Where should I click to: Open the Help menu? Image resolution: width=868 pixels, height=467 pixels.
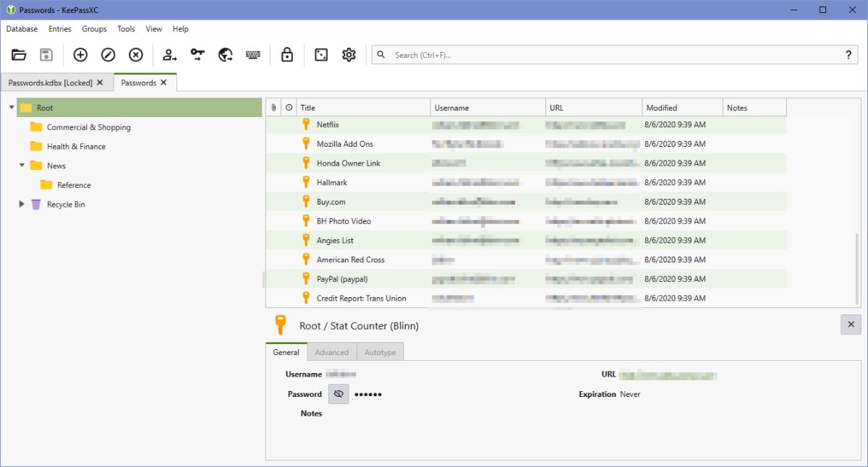pyautogui.click(x=181, y=29)
